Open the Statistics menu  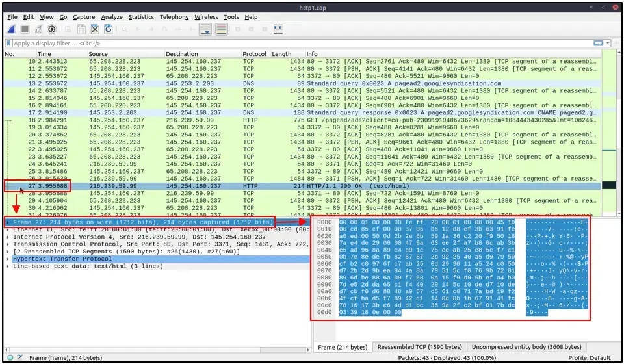(141, 17)
